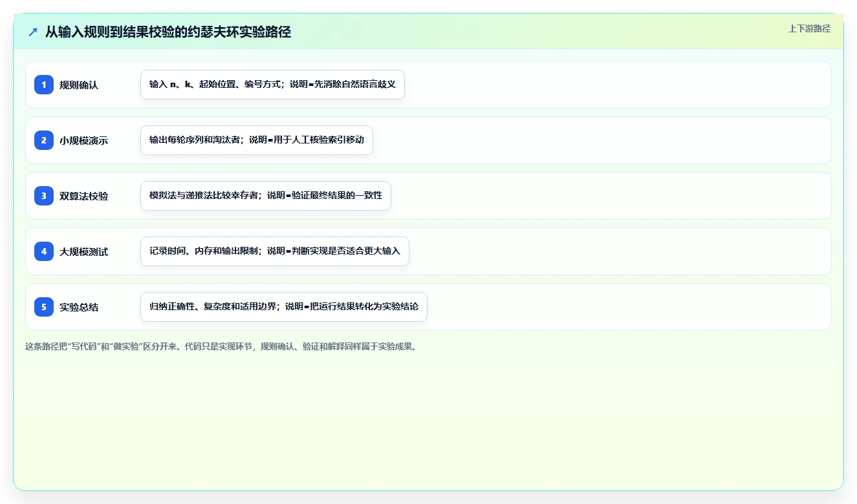Click the description box starting 模拟法与递推法
The height and width of the screenshot is (504, 857).
pos(266,196)
